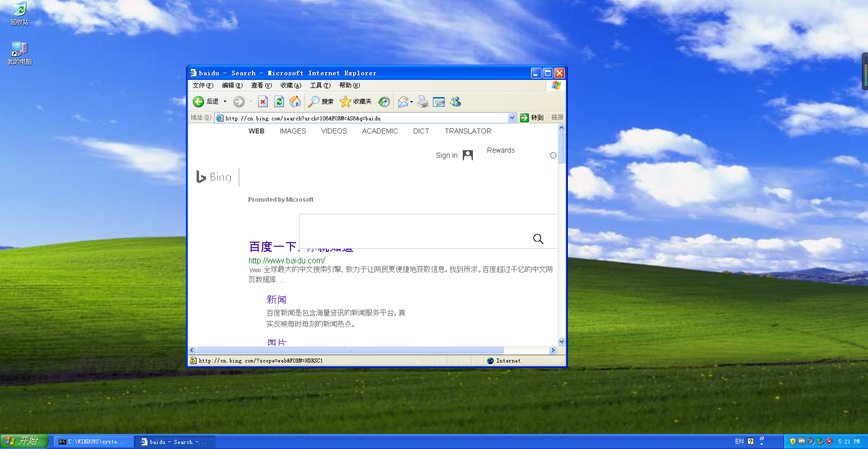Open the History clock icon
868x449 pixels.
tap(384, 102)
